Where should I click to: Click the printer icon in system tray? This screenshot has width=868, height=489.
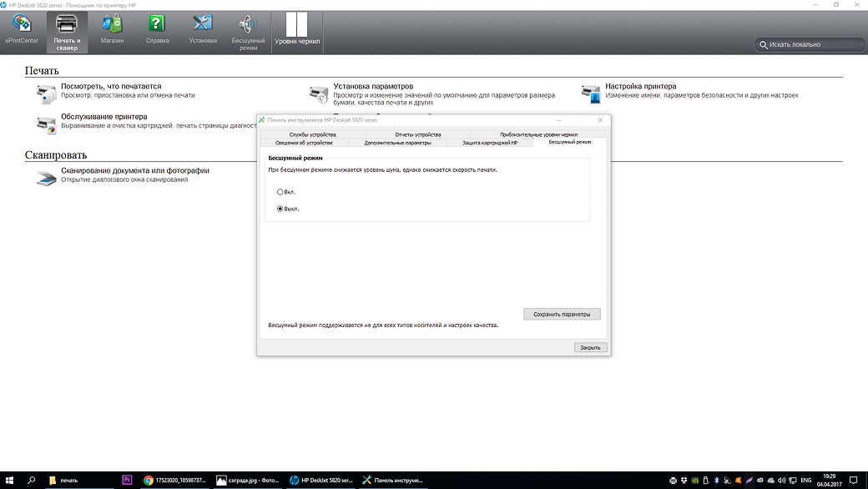pyautogui.click(x=674, y=480)
